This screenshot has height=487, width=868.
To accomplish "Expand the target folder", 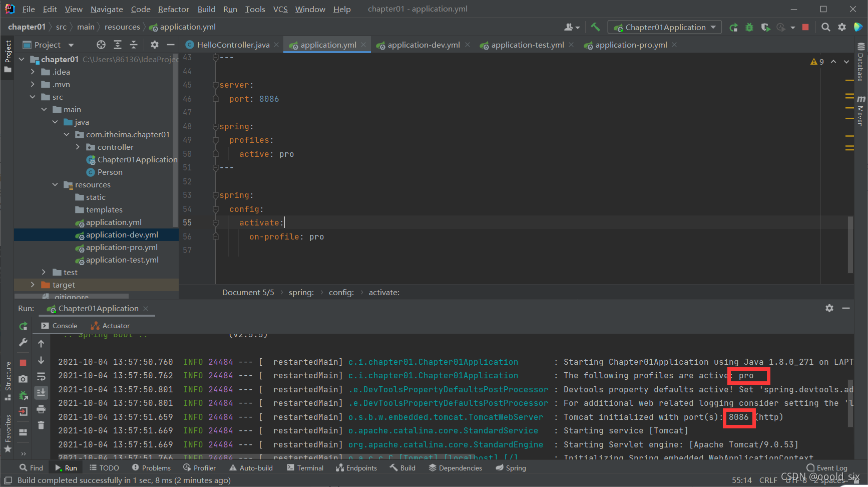I will point(33,285).
